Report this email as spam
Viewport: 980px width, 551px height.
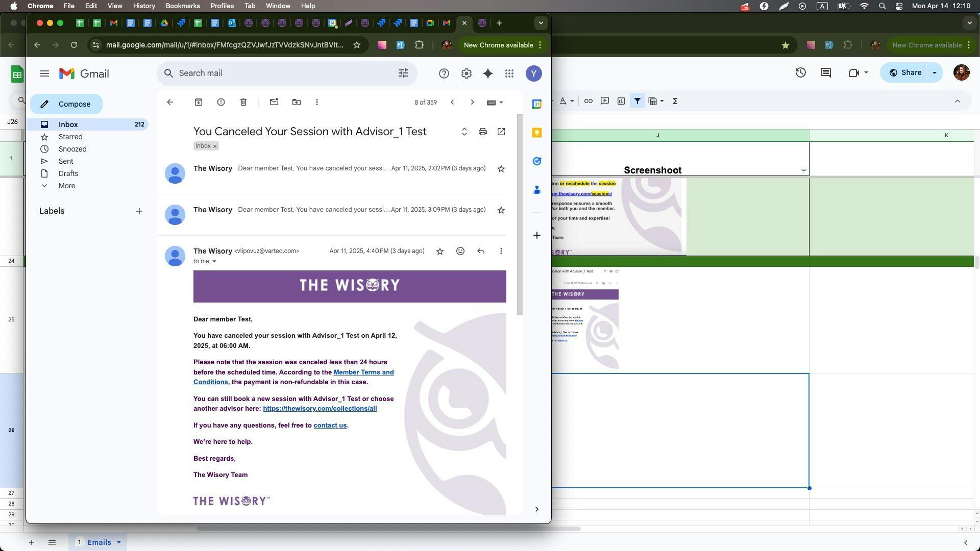tap(221, 102)
